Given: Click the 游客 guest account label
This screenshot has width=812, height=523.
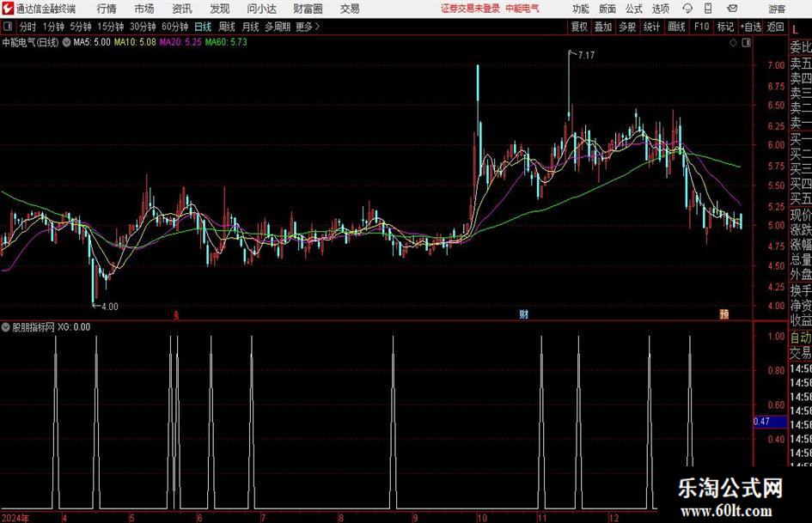Looking at the screenshot, I should coord(776,9).
